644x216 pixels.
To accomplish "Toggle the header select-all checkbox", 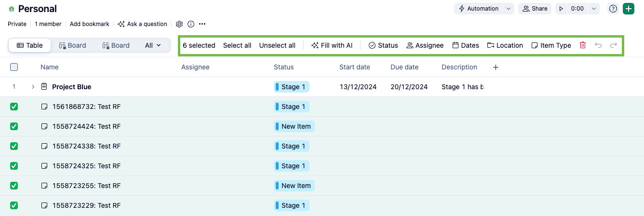I will pyautogui.click(x=14, y=67).
